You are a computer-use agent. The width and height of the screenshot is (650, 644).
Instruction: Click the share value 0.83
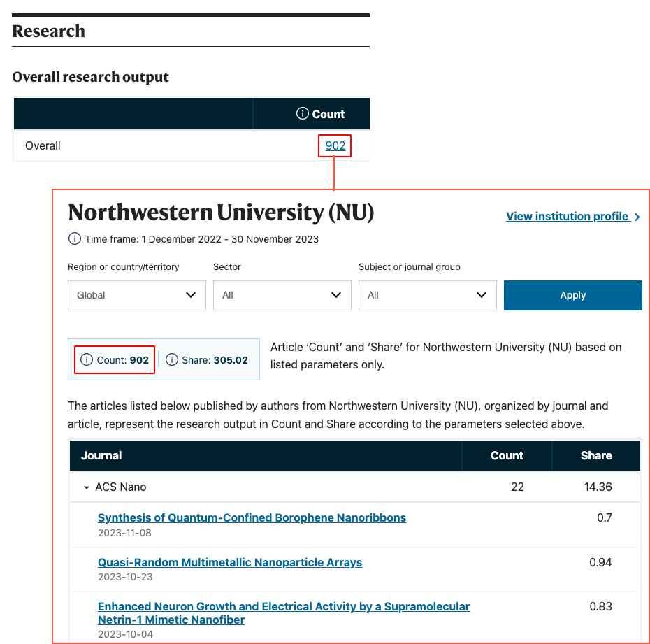[x=600, y=606]
